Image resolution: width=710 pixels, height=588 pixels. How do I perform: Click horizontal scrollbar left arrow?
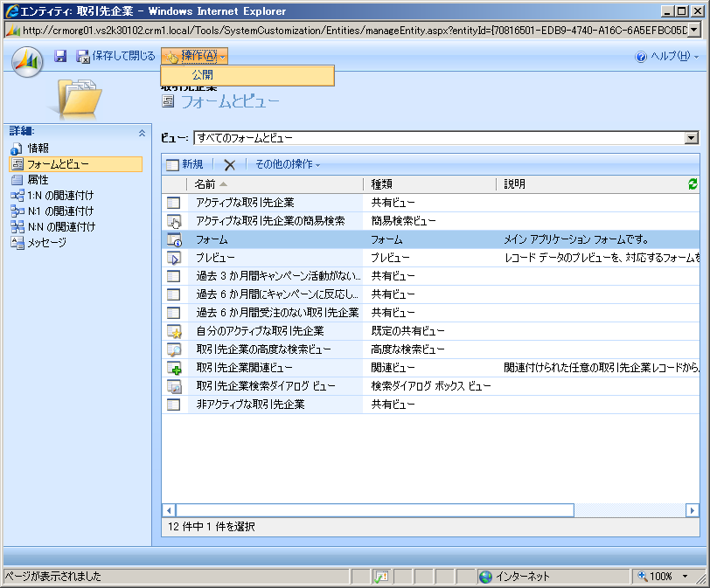tap(169, 510)
